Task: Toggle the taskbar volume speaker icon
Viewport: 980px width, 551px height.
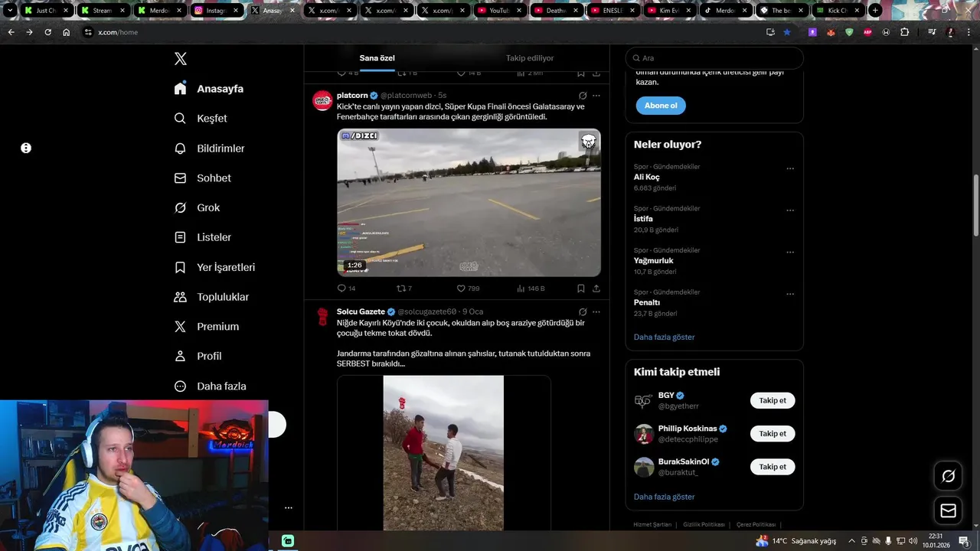Action: [x=913, y=541]
